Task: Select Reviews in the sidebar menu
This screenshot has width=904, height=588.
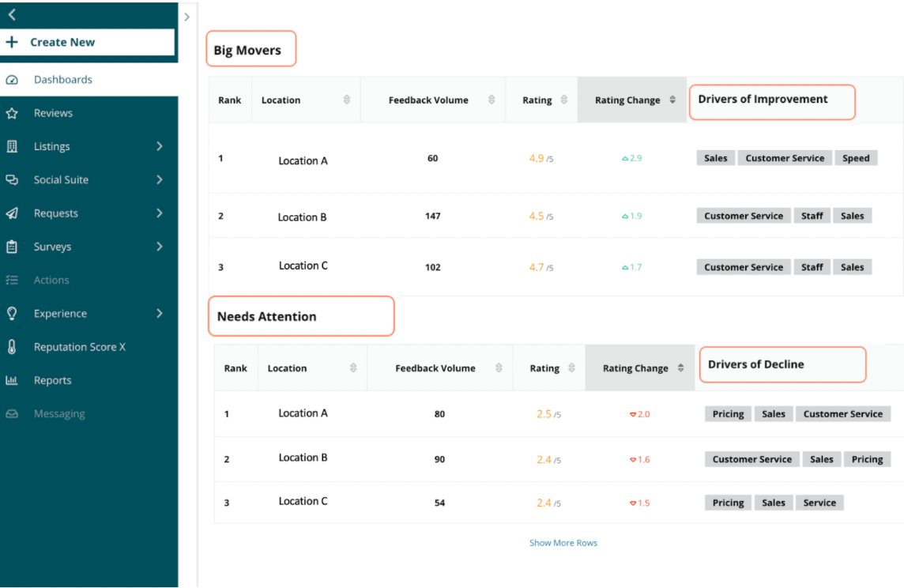Action: click(x=53, y=113)
